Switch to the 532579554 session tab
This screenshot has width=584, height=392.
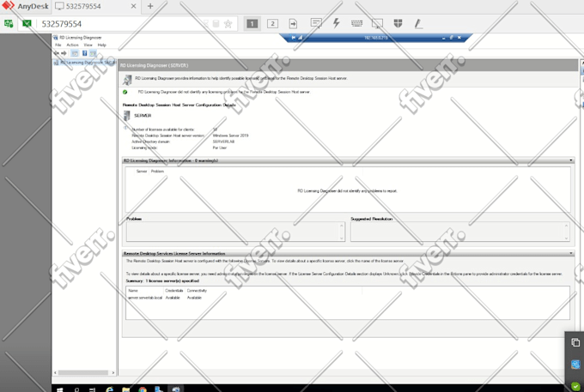coord(84,6)
